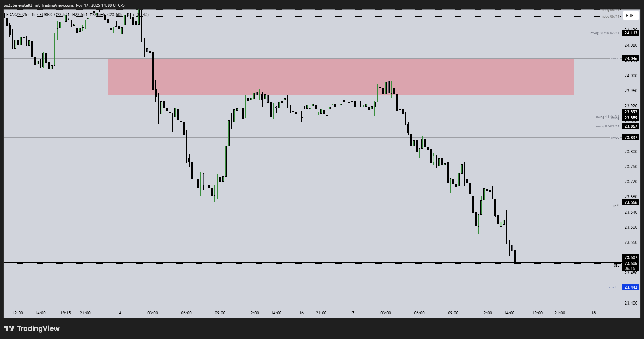This screenshot has width=644, height=339.
Task: Click the 23.666 pDL price label
Action: pos(631,202)
